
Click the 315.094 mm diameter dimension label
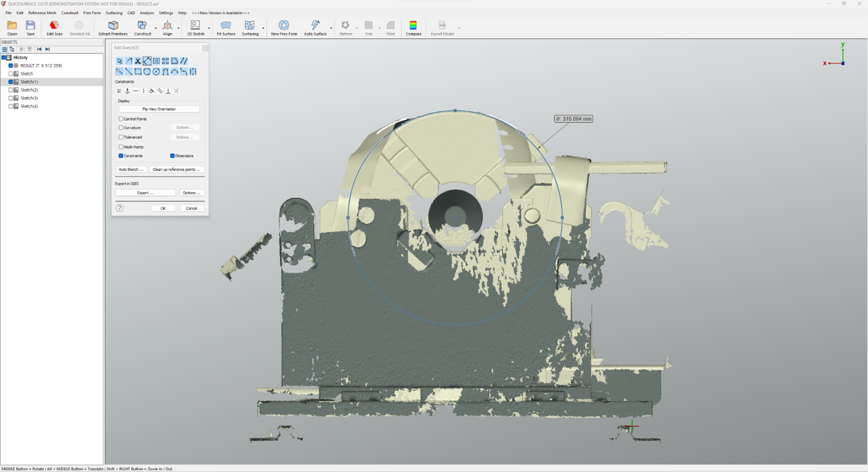pos(573,119)
